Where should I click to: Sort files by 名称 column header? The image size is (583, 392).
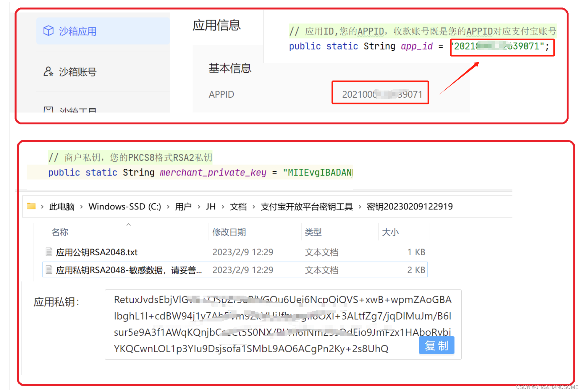(x=60, y=232)
